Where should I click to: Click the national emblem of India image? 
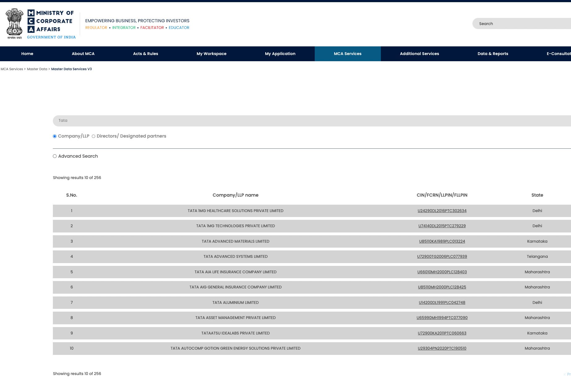pyautogui.click(x=15, y=24)
